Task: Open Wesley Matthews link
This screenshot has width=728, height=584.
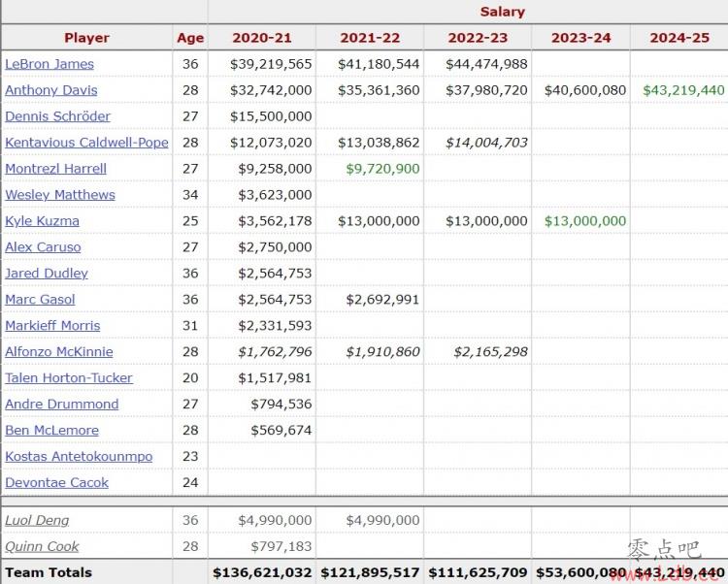Action: 60,195
